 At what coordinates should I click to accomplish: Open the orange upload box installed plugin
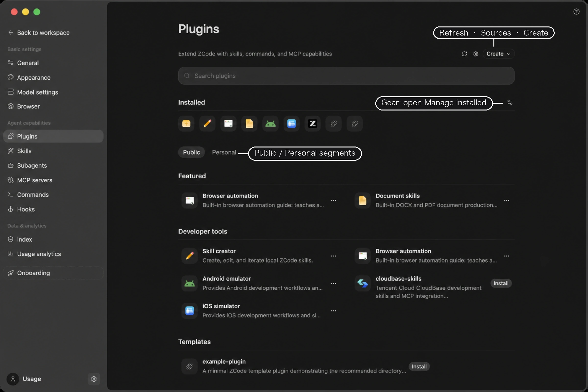tap(186, 123)
